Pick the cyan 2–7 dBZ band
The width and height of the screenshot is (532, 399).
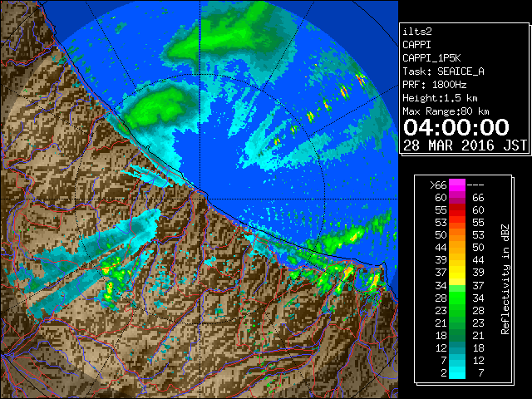coord(457,372)
